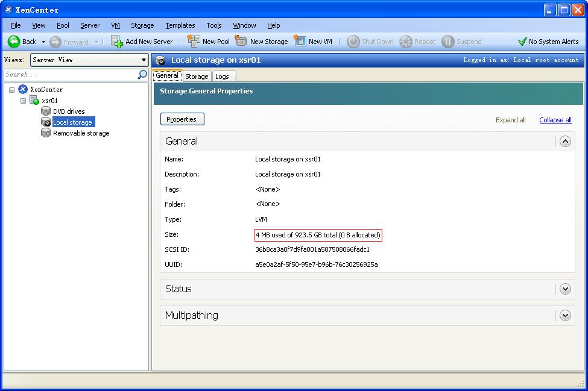Open the Back history dropdown arrow
The image size is (588, 391).
[x=43, y=42]
